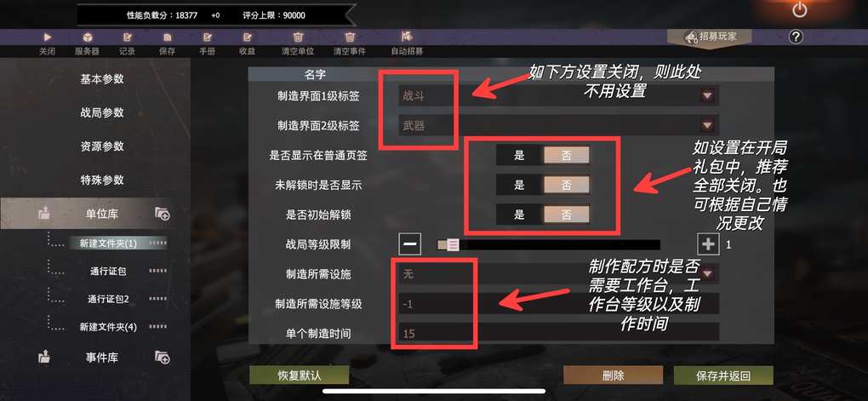This screenshot has height=401, width=868.
Task: Click the 关闭 play icon in toolbar
Action: [x=47, y=37]
